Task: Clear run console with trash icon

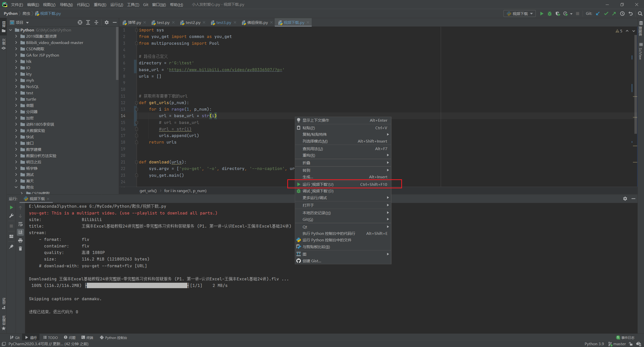Action: [20, 248]
